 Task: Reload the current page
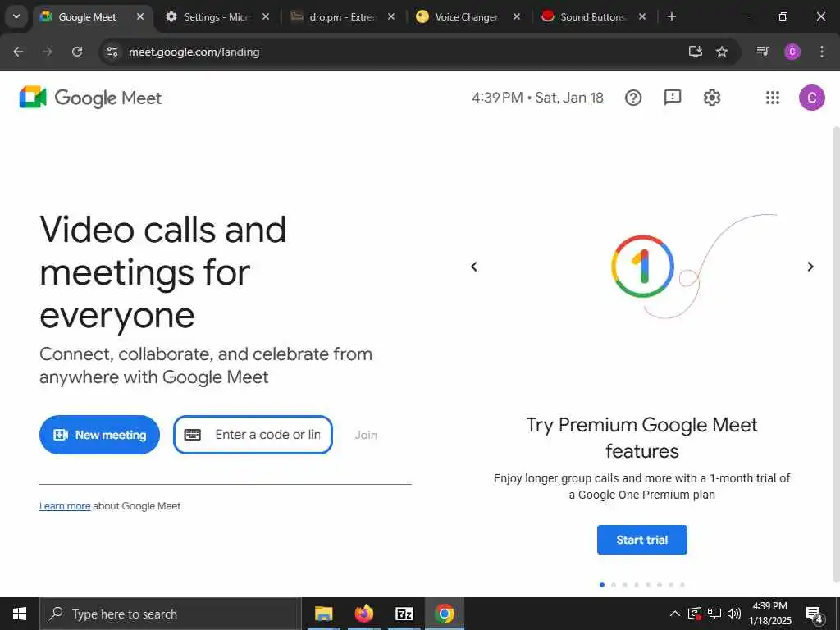(x=77, y=52)
